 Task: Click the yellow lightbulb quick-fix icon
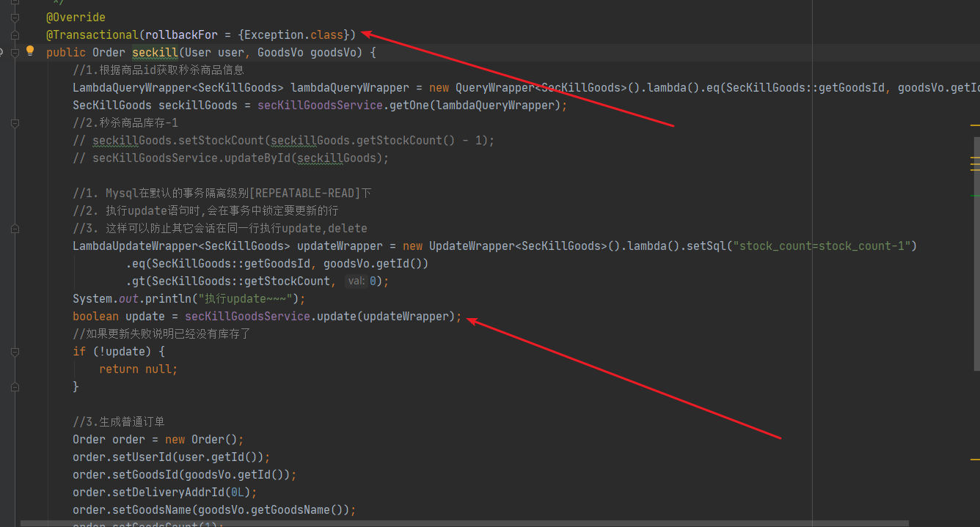point(30,51)
